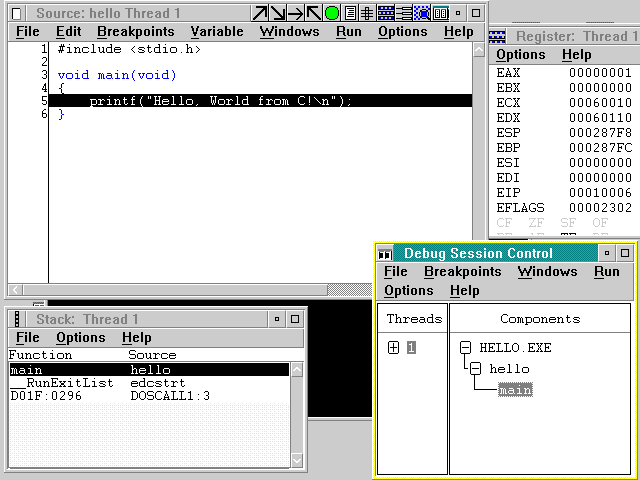Open Options menu in the Register window
The width and height of the screenshot is (640, 480).
point(521,55)
